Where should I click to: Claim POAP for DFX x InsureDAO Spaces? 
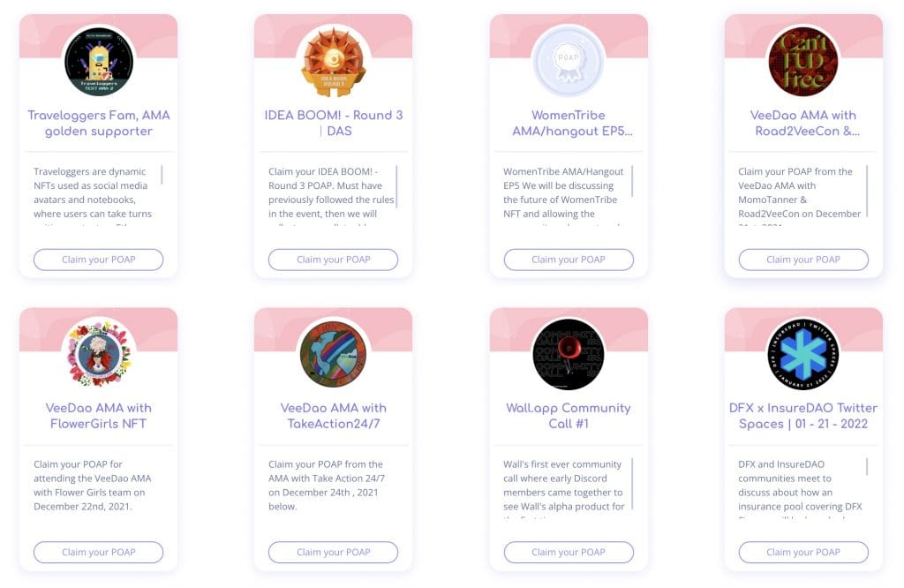click(803, 552)
